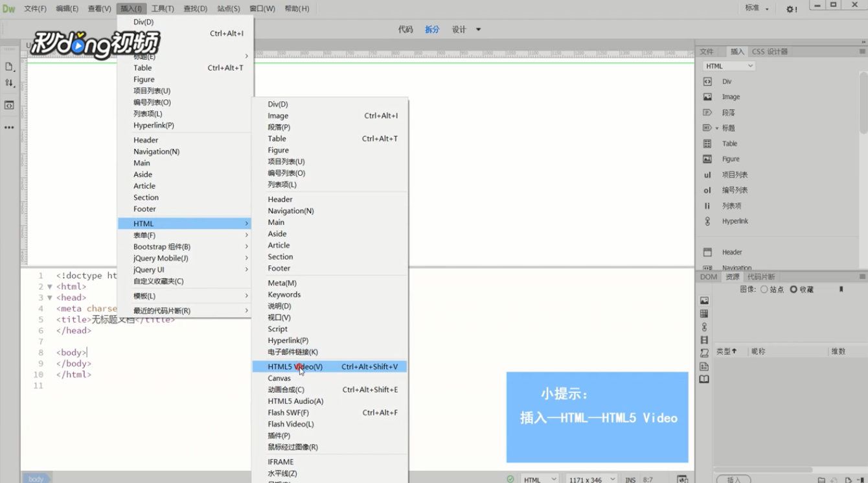Click the 代码 view button

(405, 30)
